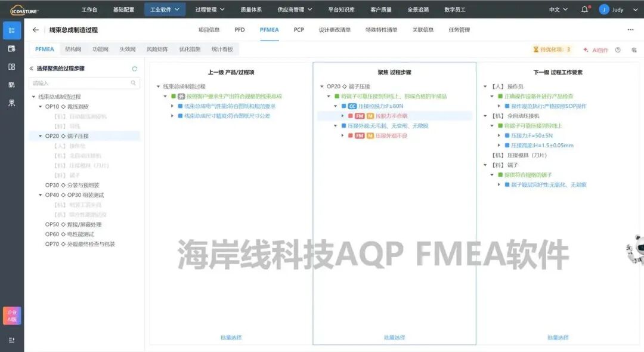The image size is (644, 352).
Task: Collapse OP10 裁线剥皮 tree node
Action: pos(41,106)
